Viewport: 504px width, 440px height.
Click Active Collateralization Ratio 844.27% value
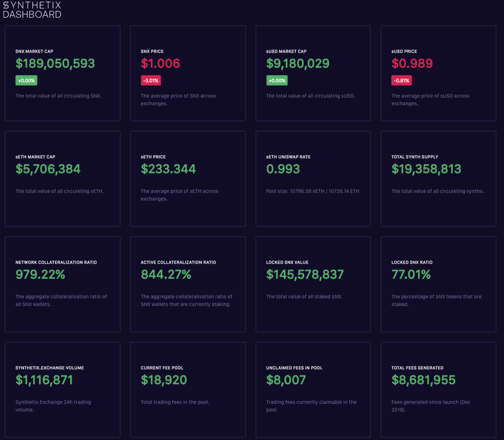tap(166, 274)
